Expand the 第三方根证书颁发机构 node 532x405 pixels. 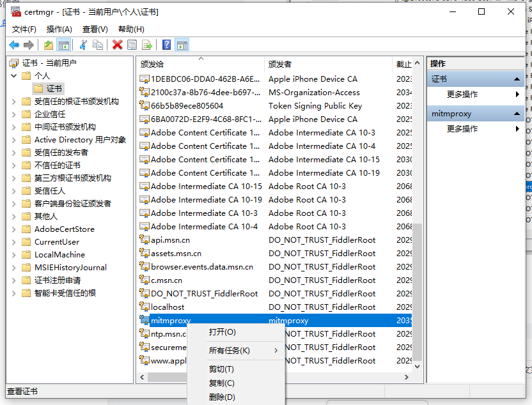coord(14,178)
